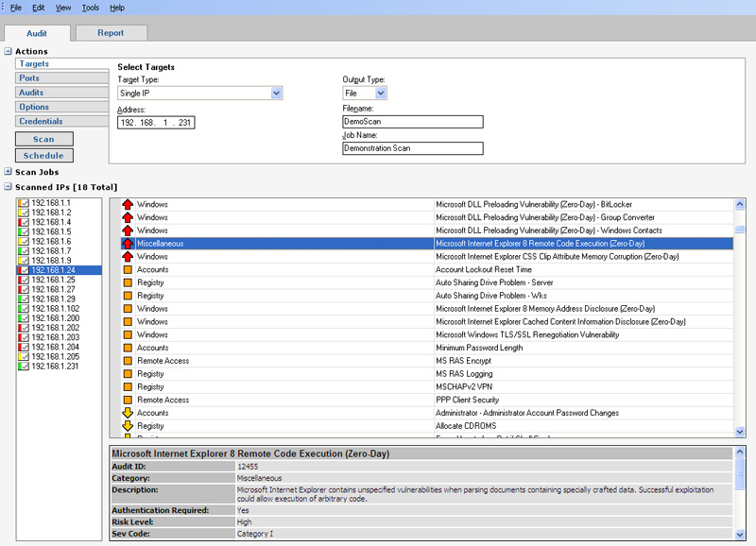Open the Output Type dropdown

pos(381,93)
